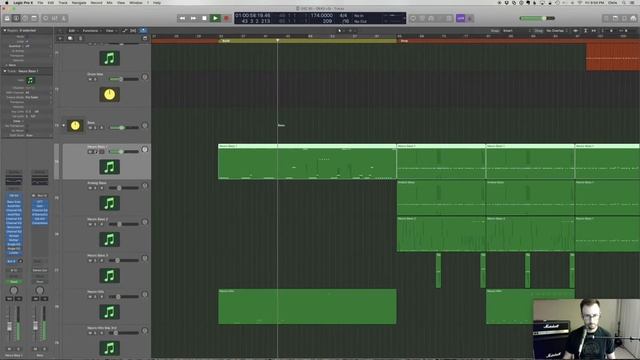Mute the Neuro Hits track
This screenshot has height=360, width=640.
(90, 297)
